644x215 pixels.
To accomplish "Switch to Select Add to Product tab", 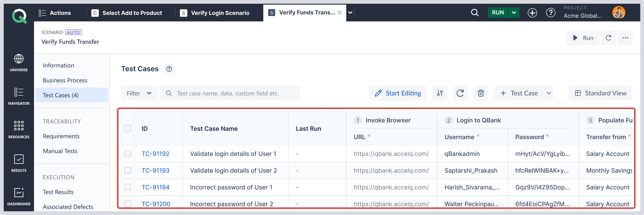I will tap(126, 13).
